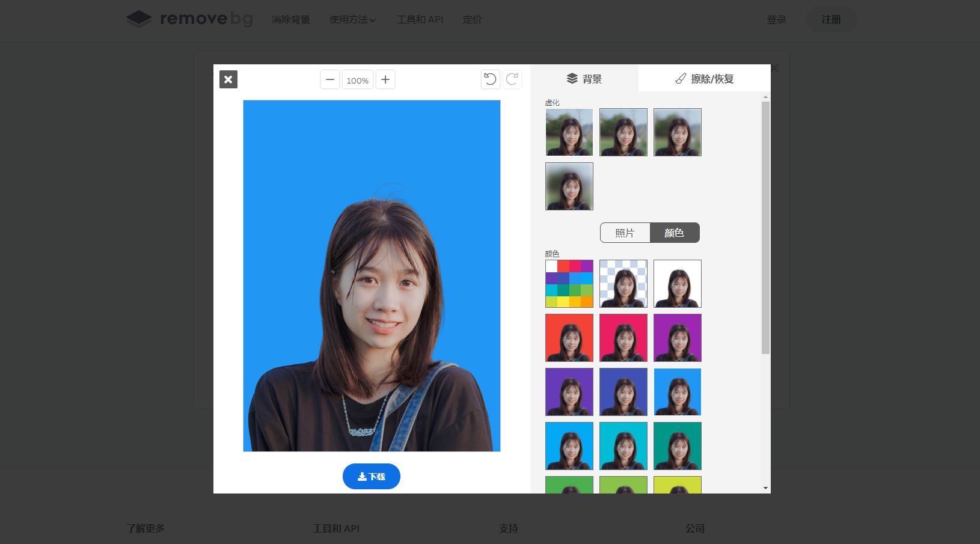Open the multicolor palette picker
Viewport: 980px width, 544px height.
[x=569, y=284]
